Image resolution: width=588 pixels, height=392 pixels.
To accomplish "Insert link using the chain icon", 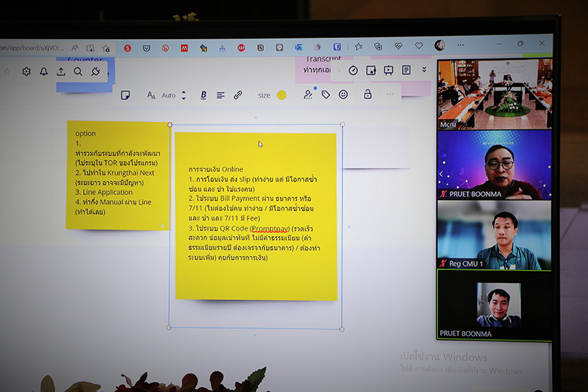I will [237, 96].
